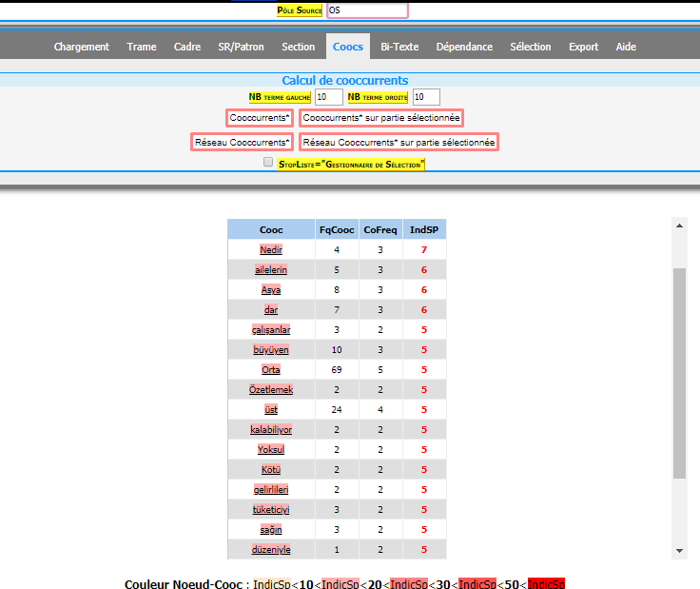Viewport: 700px width, 589px height.
Task: Click the NB terme droite field
Action: [426, 97]
